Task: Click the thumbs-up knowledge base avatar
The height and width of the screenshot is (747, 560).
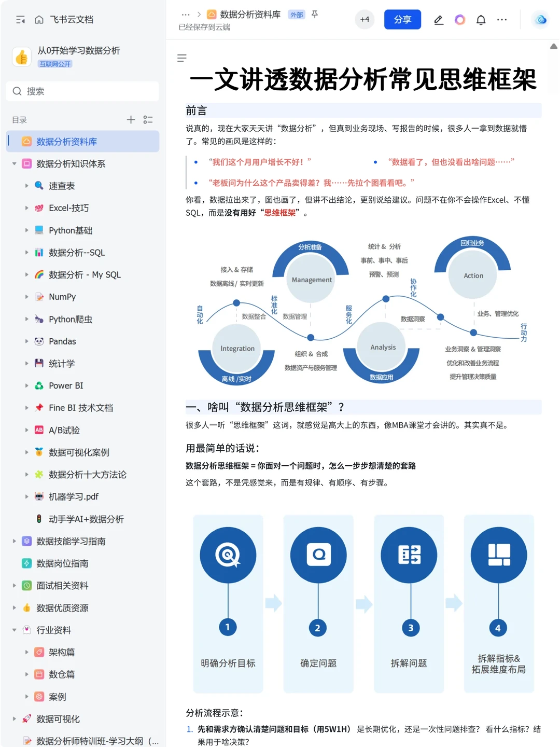Action: click(22, 57)
